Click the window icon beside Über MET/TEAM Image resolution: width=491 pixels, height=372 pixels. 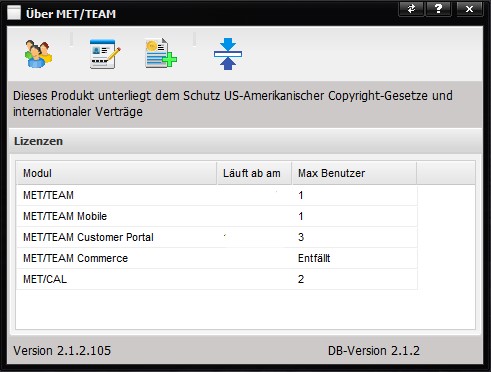click(x=14, y=13)
